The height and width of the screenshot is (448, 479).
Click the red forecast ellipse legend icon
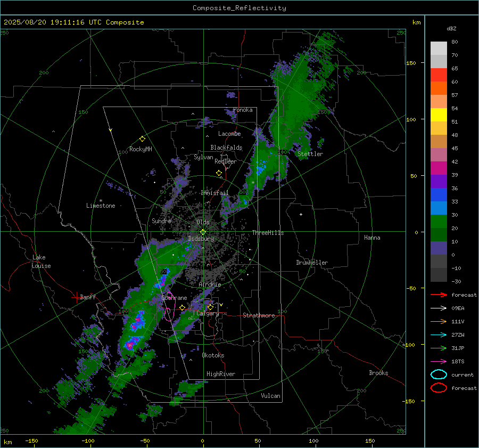(x=439, y=388)
